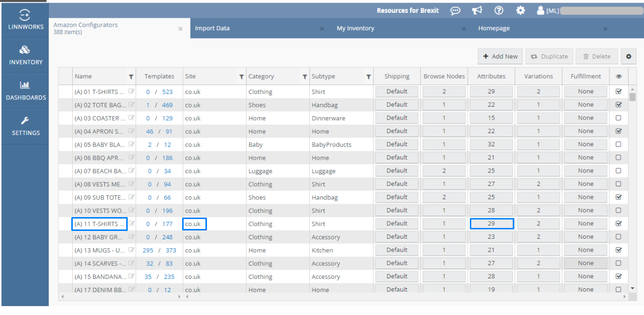Click the Delete button
Image resolution: width=644 pixels, height=315 pixels.
[x=596, y=56]
